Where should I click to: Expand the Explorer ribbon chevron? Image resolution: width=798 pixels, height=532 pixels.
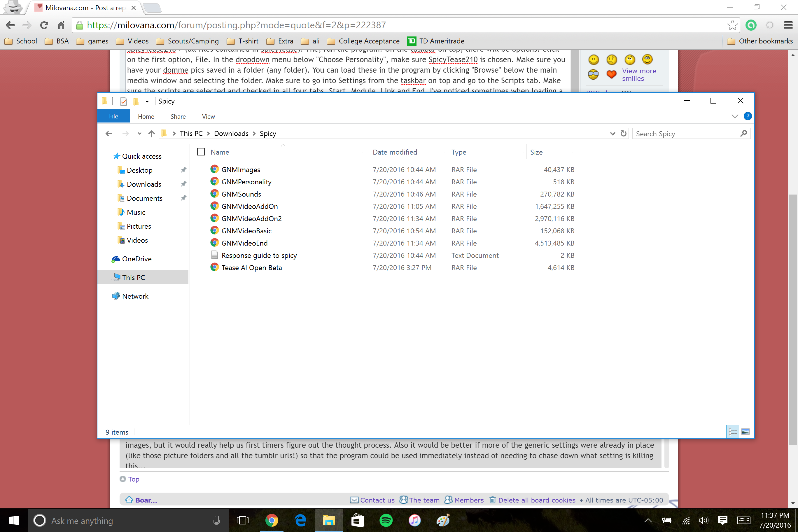click(x=735, y=116)
